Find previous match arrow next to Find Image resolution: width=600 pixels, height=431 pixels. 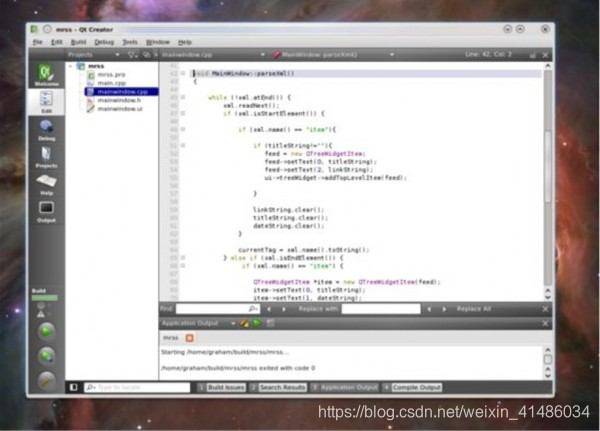pyautogui.click(x=269, y=309)
